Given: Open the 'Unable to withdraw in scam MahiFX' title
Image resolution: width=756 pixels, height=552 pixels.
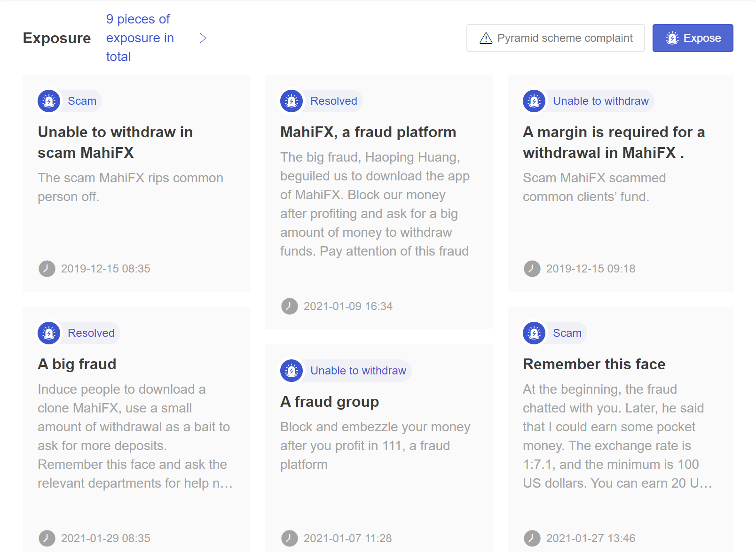Looking at the screenshot, I should point(115,142).
